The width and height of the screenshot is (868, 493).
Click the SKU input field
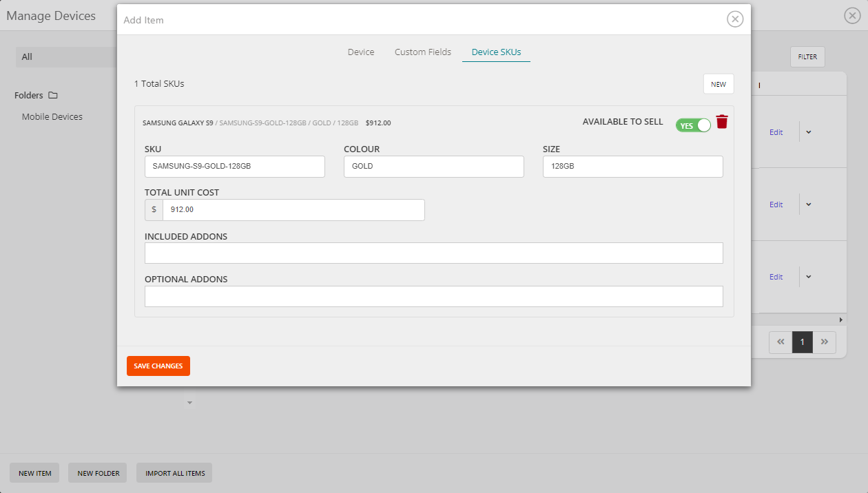(x=234, y=167)
